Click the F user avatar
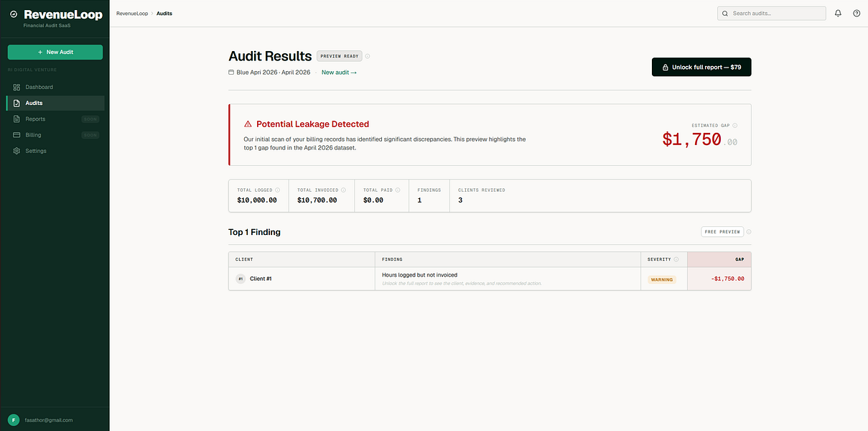Image resolution: width=868 pixels, height=431 pixels. 14,420
